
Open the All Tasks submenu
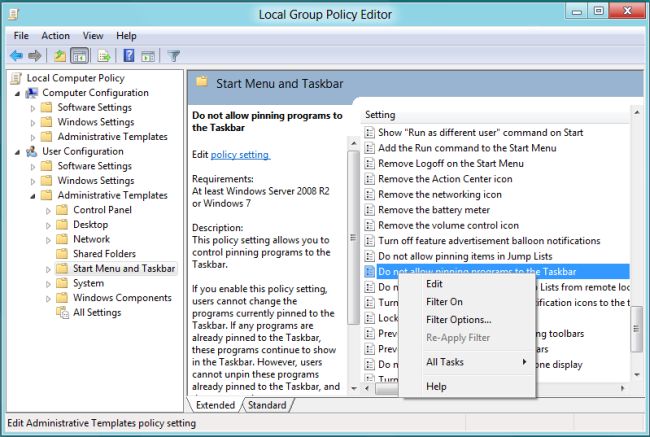click(467, 362)
